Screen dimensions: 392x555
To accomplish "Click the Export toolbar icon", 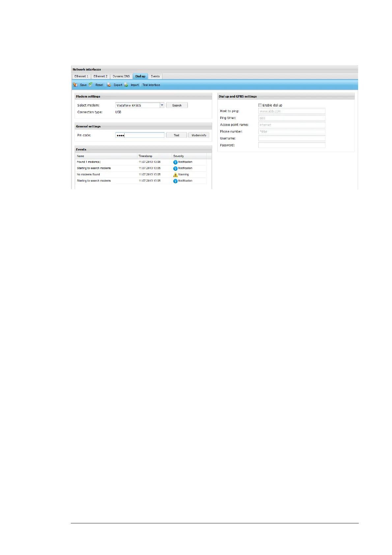I will click(x=109, y=85).
